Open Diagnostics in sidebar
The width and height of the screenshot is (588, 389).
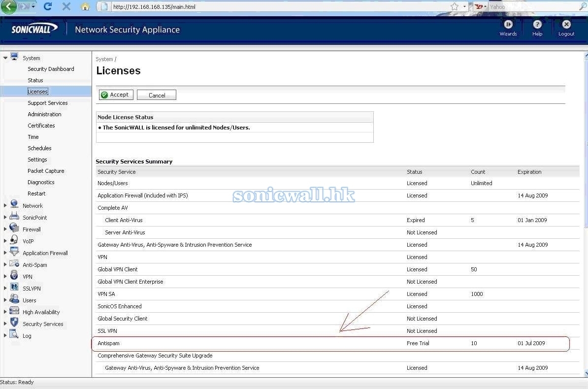point(41,182)
